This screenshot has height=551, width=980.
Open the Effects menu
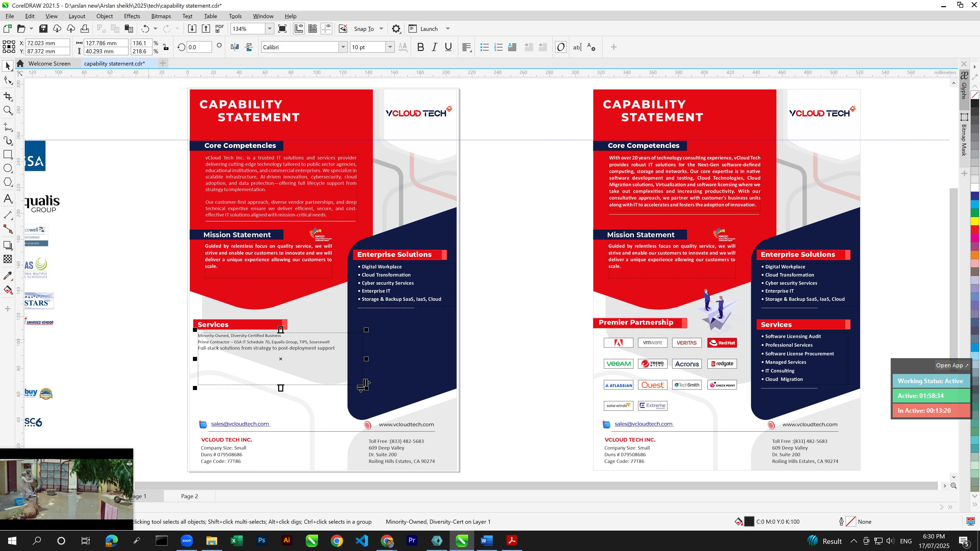tap(132, 16)
